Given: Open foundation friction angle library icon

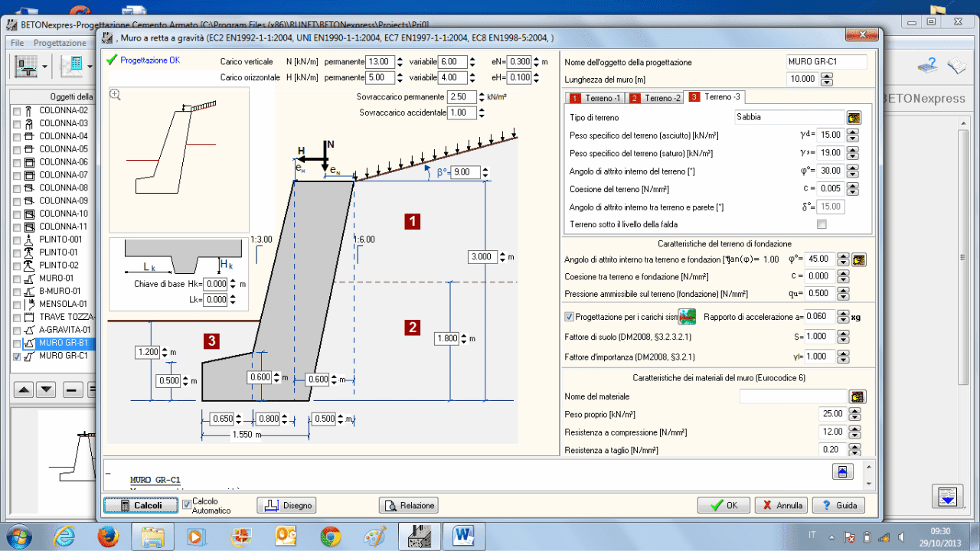Looking at the screenshot, I should coord(859,259).
